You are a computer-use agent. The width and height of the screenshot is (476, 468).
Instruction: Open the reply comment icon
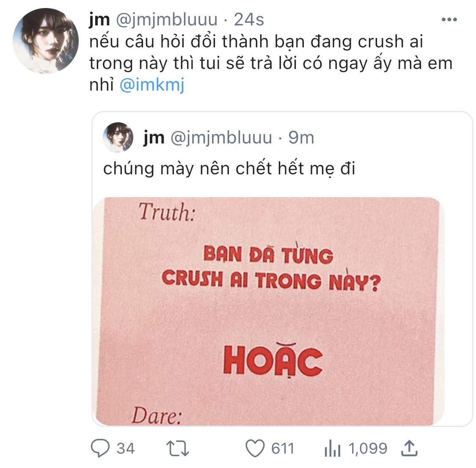[x=100, y=448]
